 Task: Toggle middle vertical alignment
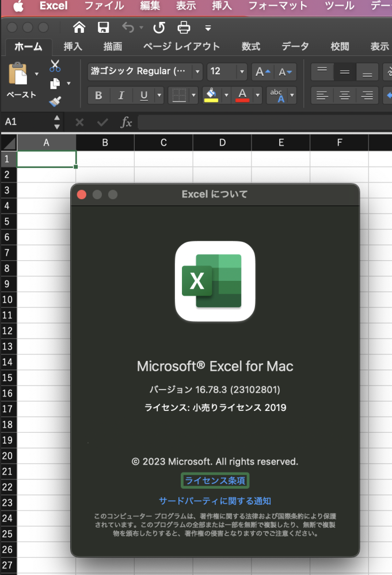point(345,71)
